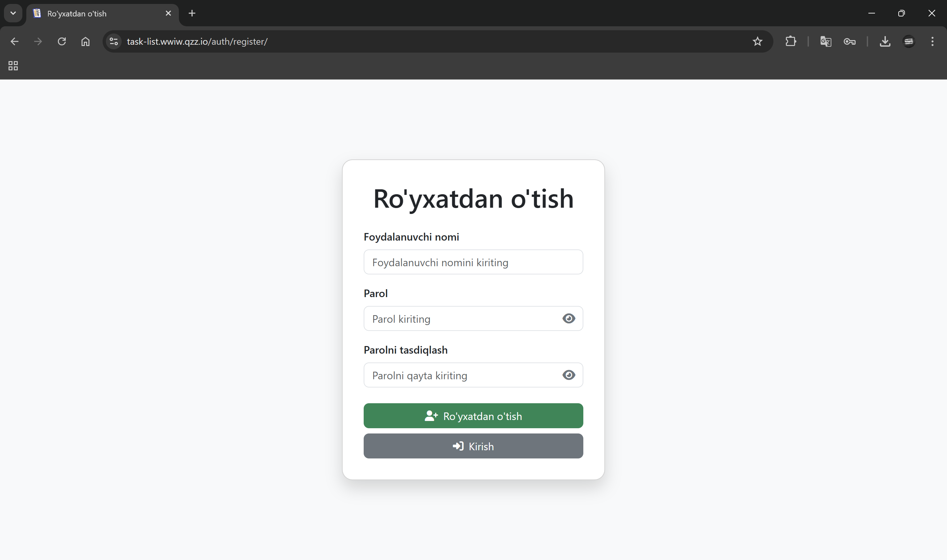Select the Ro'yxatdan o'tish tab

pyautogui.click(x=98, y=13)
